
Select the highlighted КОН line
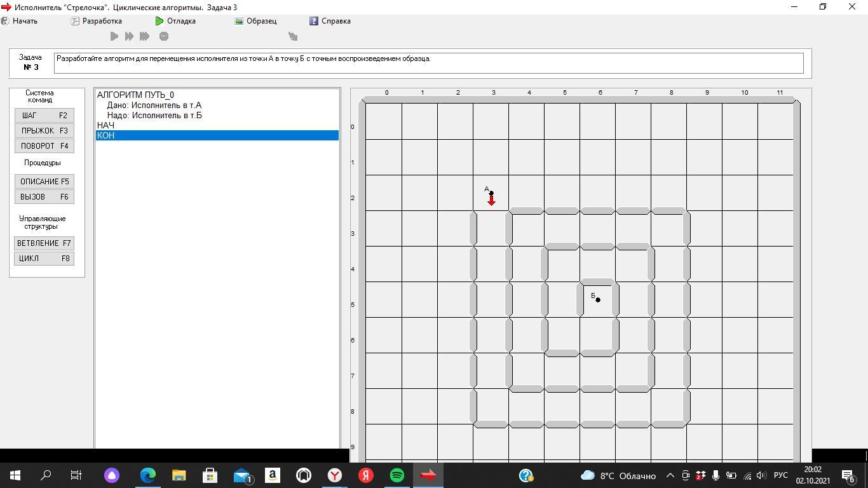pyautogui.click(x=217, y=136)
